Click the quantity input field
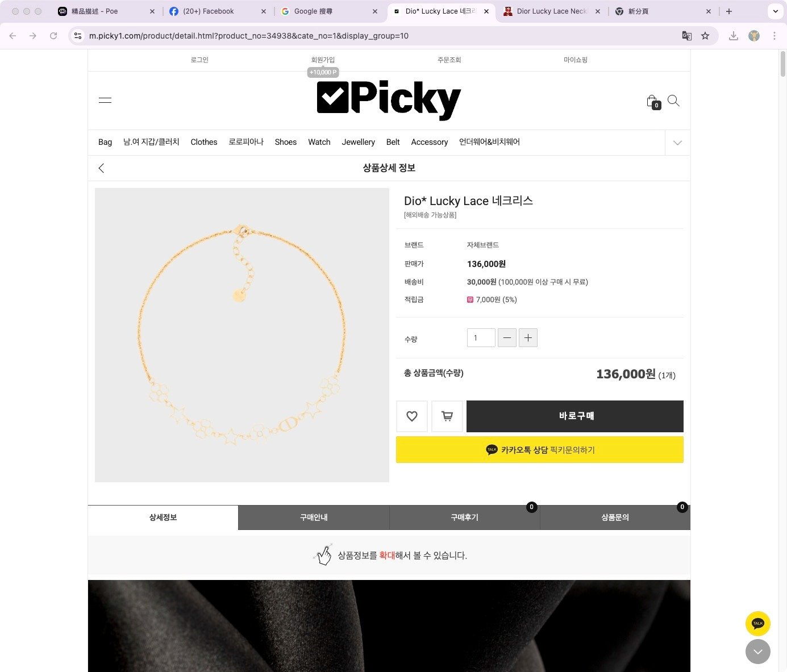The image size is (787, 672). point(481,338)
